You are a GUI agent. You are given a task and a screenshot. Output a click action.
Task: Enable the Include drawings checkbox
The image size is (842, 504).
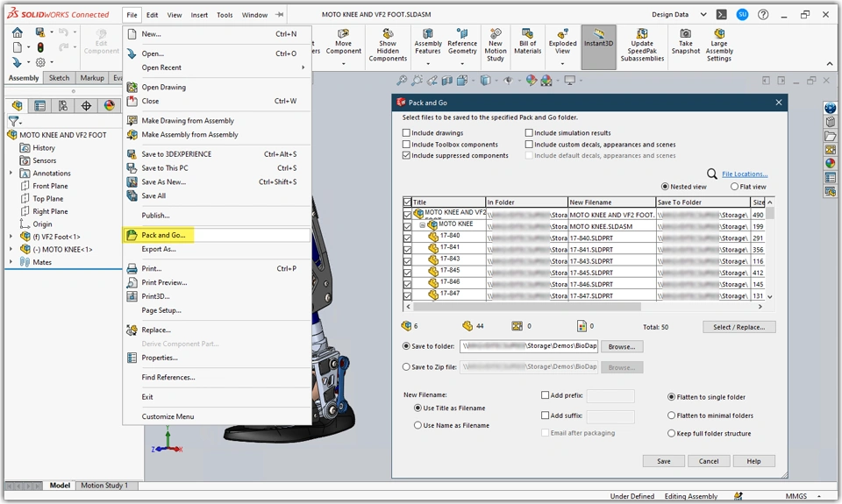[407, 133]
